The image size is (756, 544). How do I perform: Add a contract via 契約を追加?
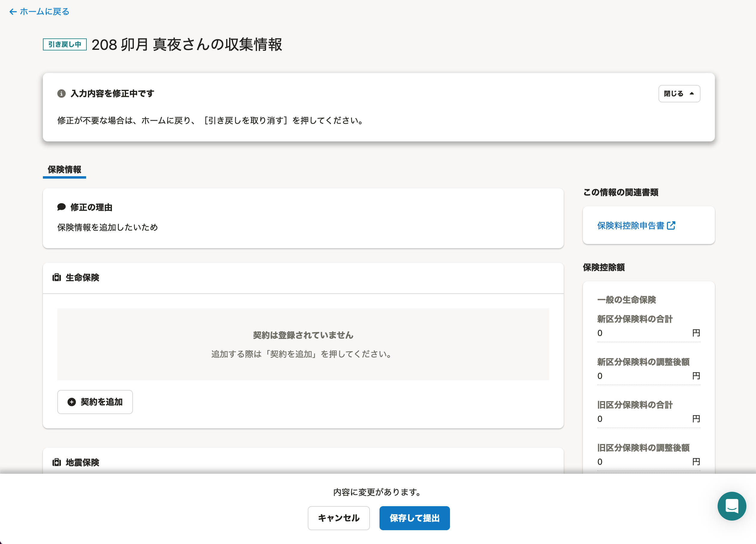click(95, 402)
